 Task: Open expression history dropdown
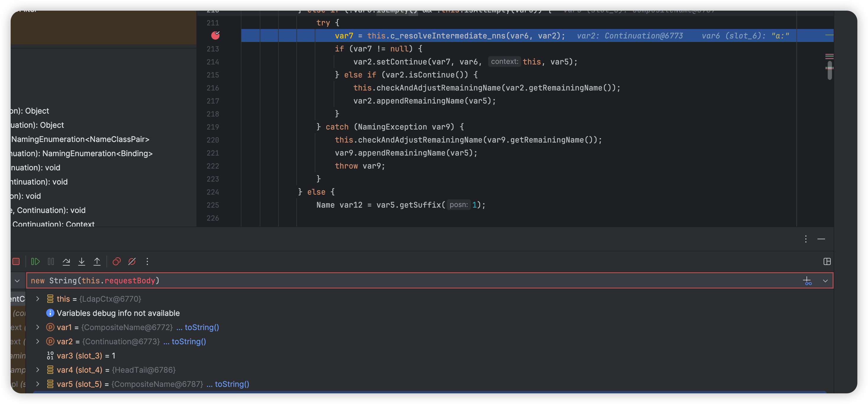pyautogui.click(x=825, y=281)
